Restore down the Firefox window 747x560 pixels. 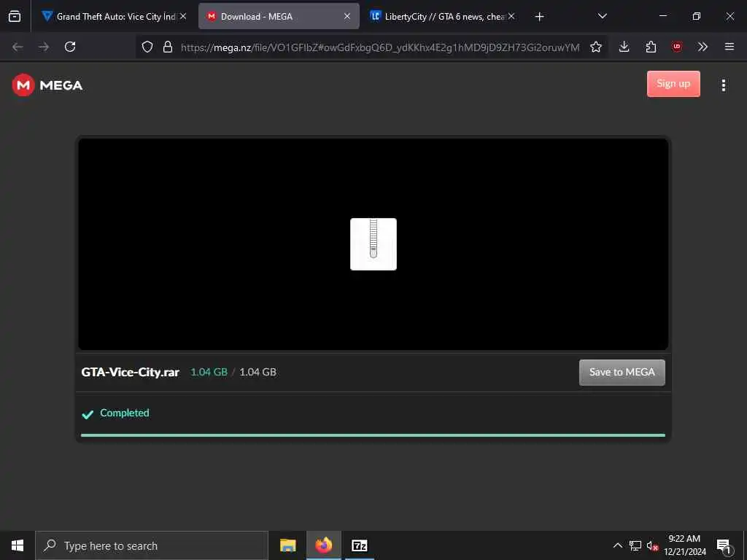tap(696, 16)
